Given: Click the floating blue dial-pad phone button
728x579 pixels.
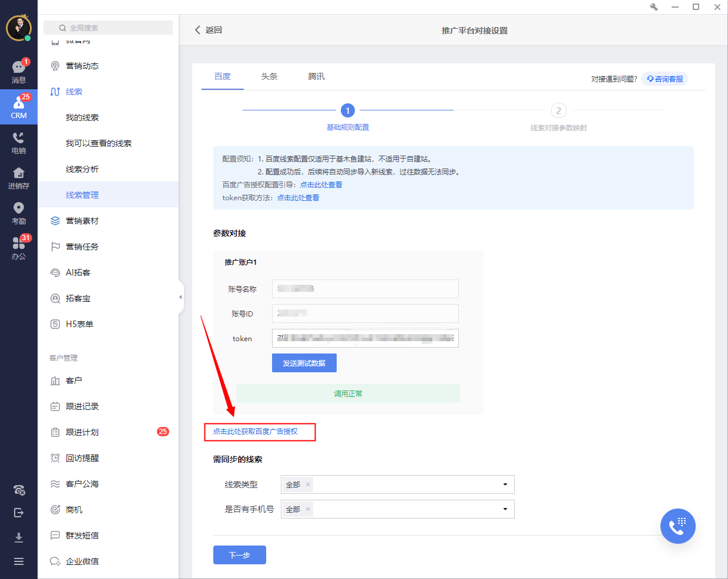Looking at the screenshot, I should [677, 526].
